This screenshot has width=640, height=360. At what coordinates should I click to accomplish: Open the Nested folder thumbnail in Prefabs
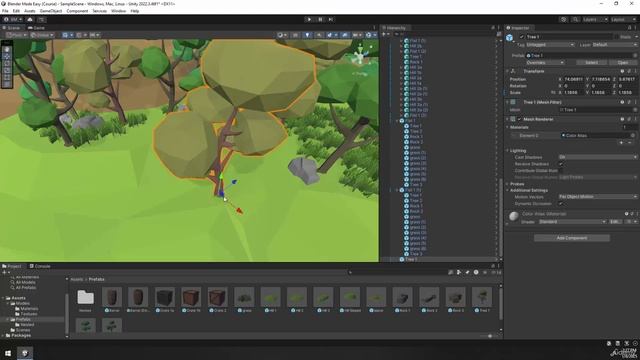(x=85, y=297)
